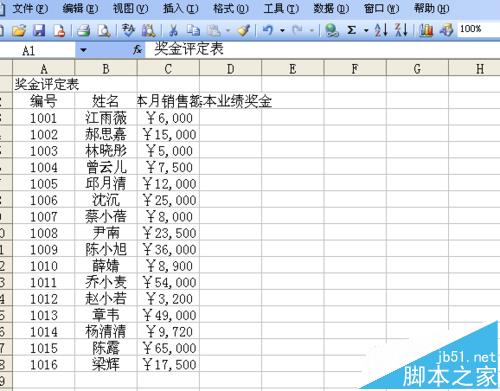Click the 100% zoom box
Screen dimensions: 500x391
tap(478, 29)
